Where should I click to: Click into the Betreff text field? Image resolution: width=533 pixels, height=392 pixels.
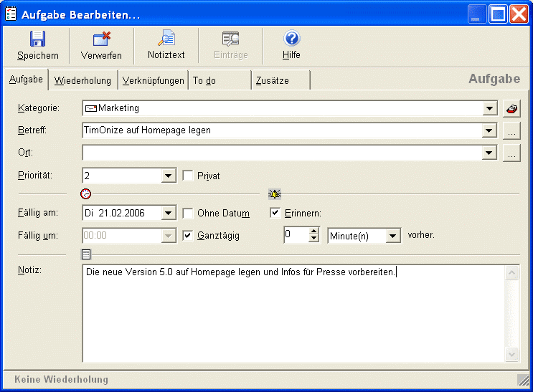click(x=282, y=130)
